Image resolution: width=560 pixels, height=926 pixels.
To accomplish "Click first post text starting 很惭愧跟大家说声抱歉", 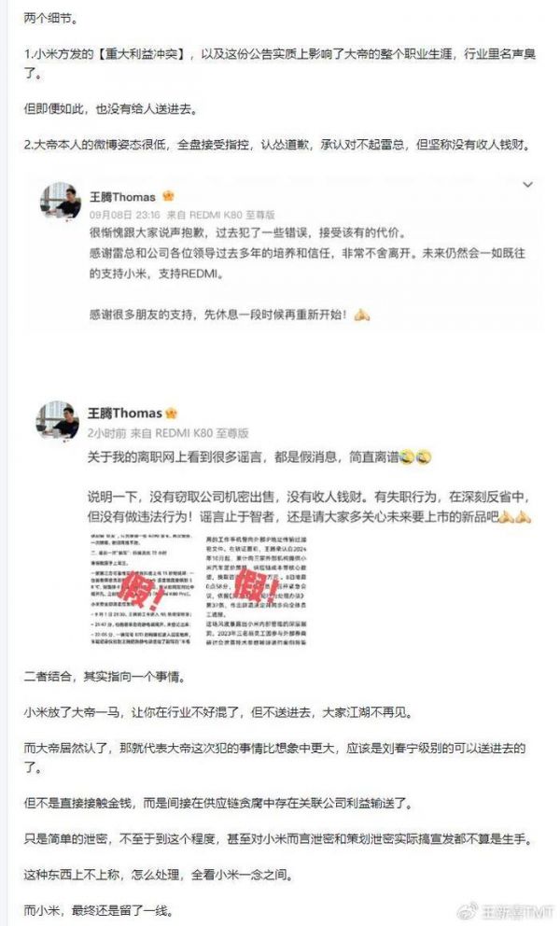I will pyautogui.click(x=248, y=233).
